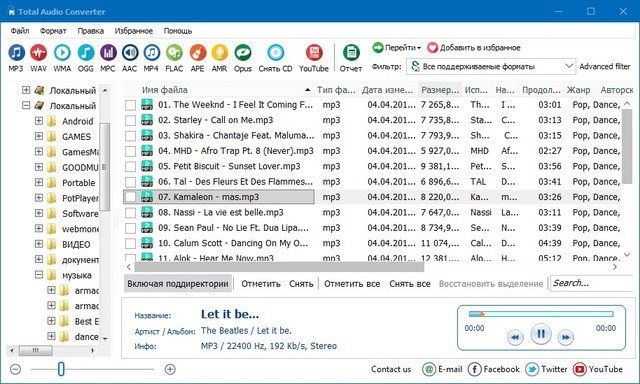Select the WMA format icon
The width and height of the screenshot is (640, 384).
pos(62,53)
